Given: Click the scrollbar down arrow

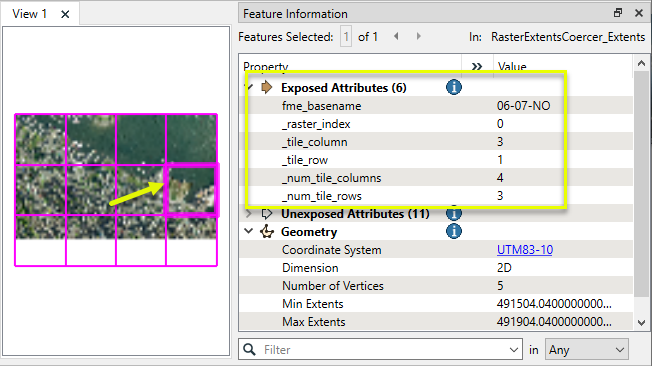Looking at the screenshot, I should tap(642, 323).
